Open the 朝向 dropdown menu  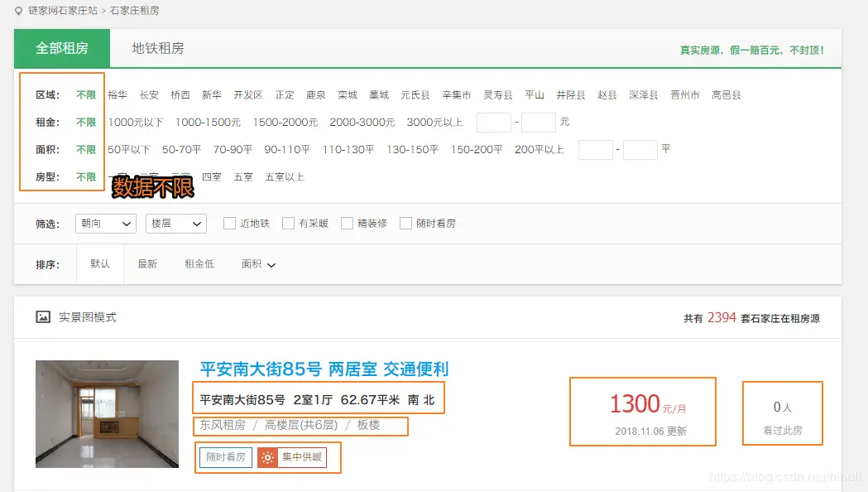(x=105, y=223)
